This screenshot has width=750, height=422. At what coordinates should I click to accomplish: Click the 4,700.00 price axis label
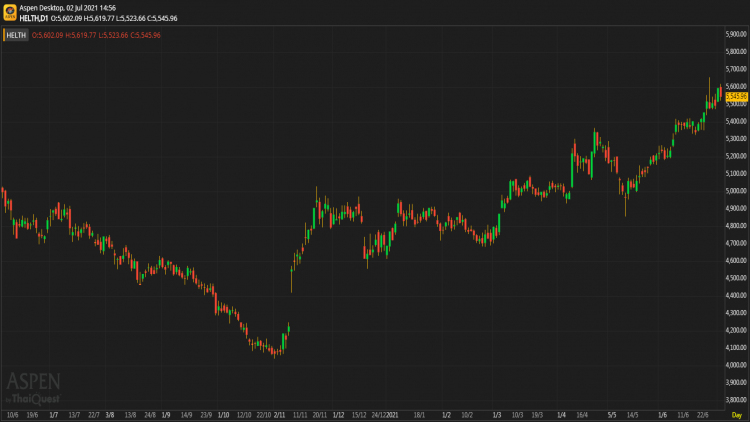(736, 243)
